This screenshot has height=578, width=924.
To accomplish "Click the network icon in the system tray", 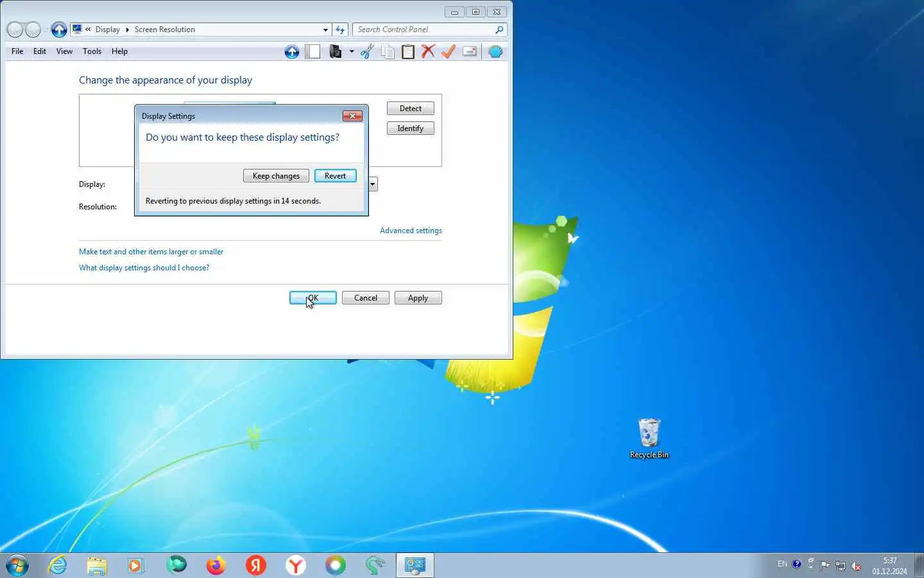I will click(841, 566).
